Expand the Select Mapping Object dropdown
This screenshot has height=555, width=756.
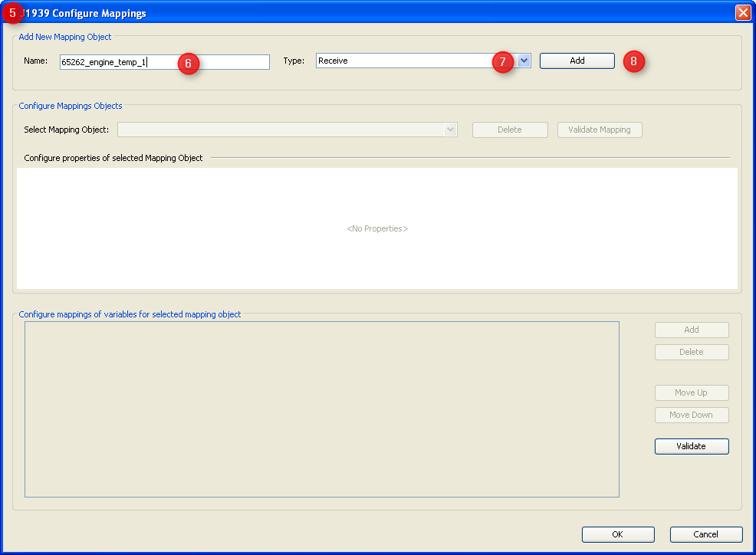click(450, 130)
